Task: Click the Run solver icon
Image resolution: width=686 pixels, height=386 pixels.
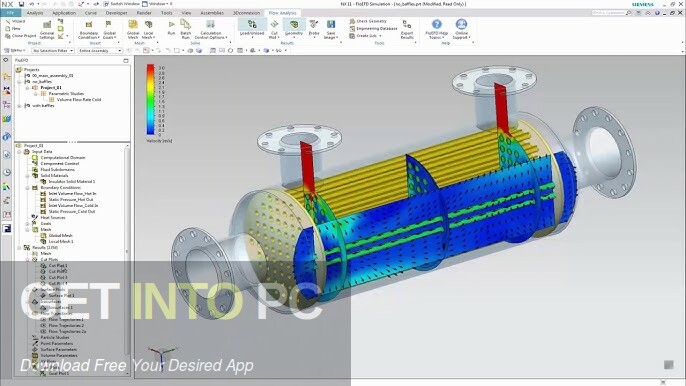Action: [171, 25]
